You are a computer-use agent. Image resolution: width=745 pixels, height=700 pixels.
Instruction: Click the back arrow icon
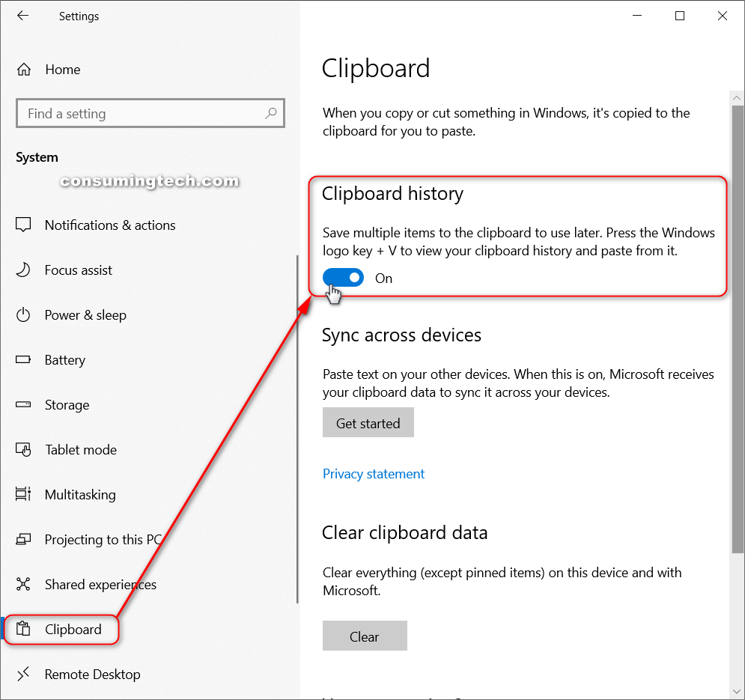(x=22, y=16)
